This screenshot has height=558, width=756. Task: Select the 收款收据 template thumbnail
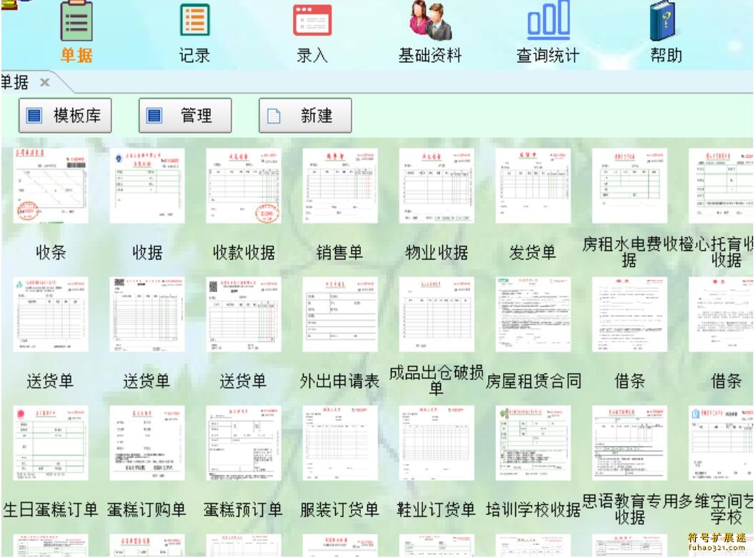(244, 186)
